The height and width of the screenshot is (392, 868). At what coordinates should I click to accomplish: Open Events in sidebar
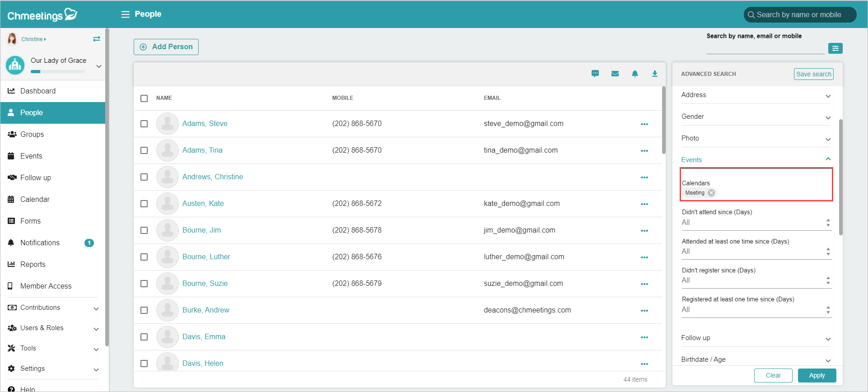coord(53,156)
